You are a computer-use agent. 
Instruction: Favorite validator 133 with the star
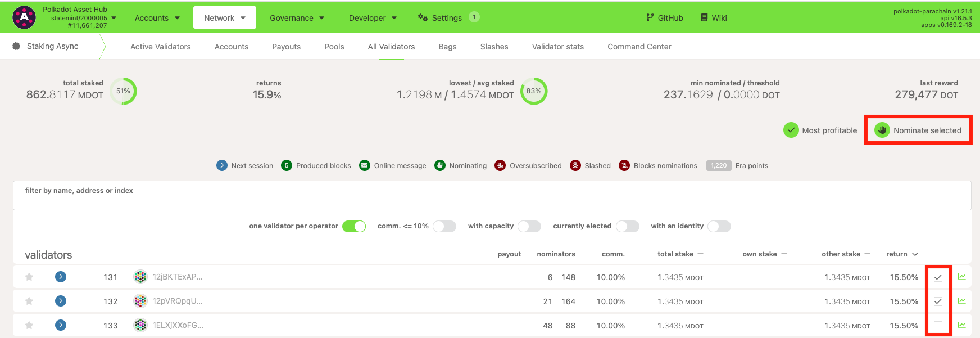29,325
